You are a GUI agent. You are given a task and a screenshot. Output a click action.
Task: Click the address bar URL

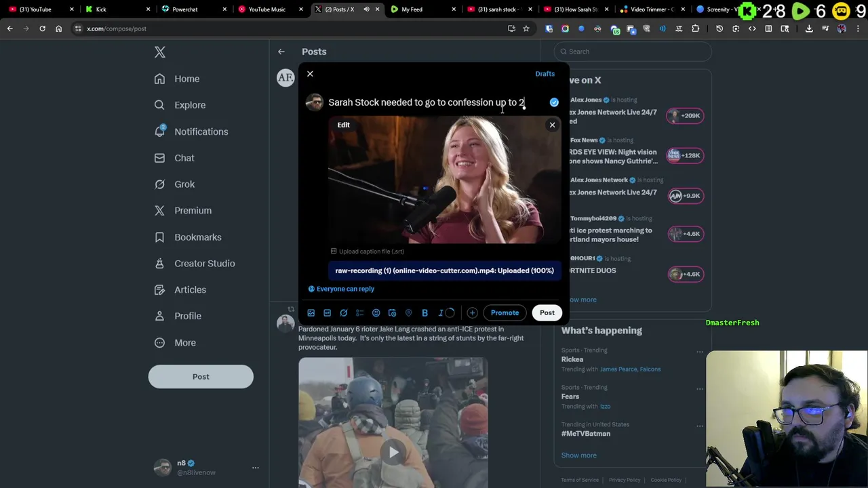117,28
